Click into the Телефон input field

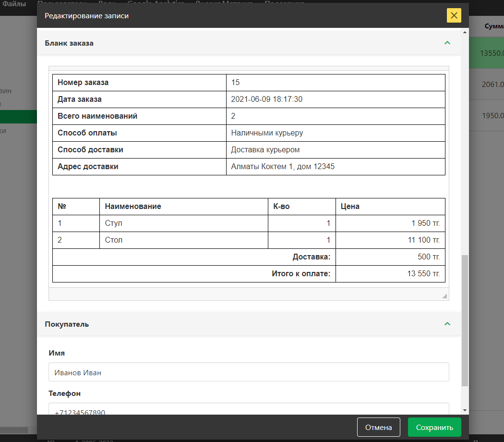249,410
